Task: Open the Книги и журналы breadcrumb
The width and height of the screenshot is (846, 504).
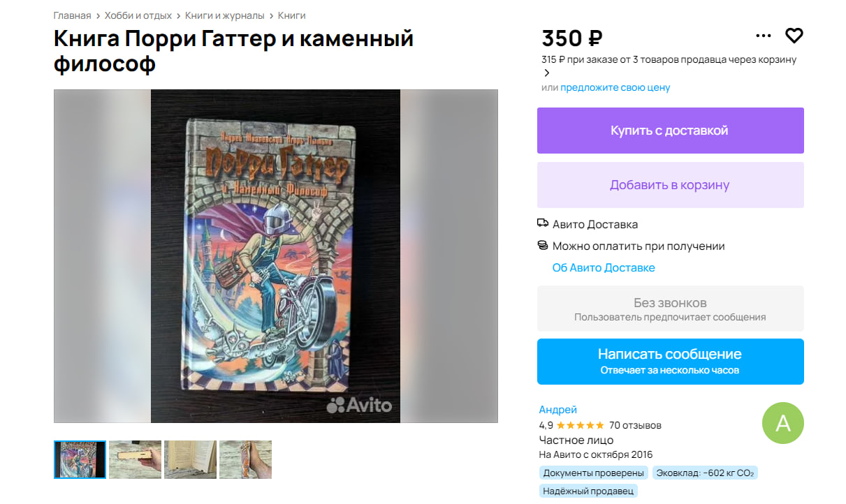Action: [x=225, y=15]
